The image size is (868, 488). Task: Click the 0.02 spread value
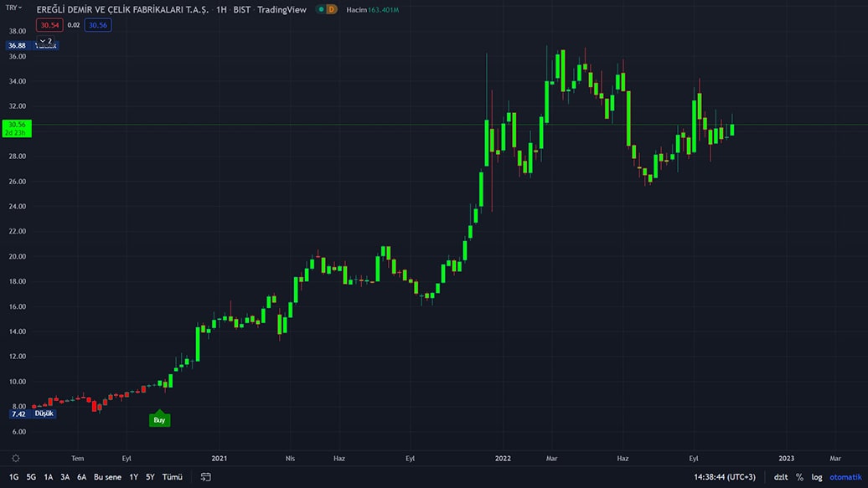point(74,25)
